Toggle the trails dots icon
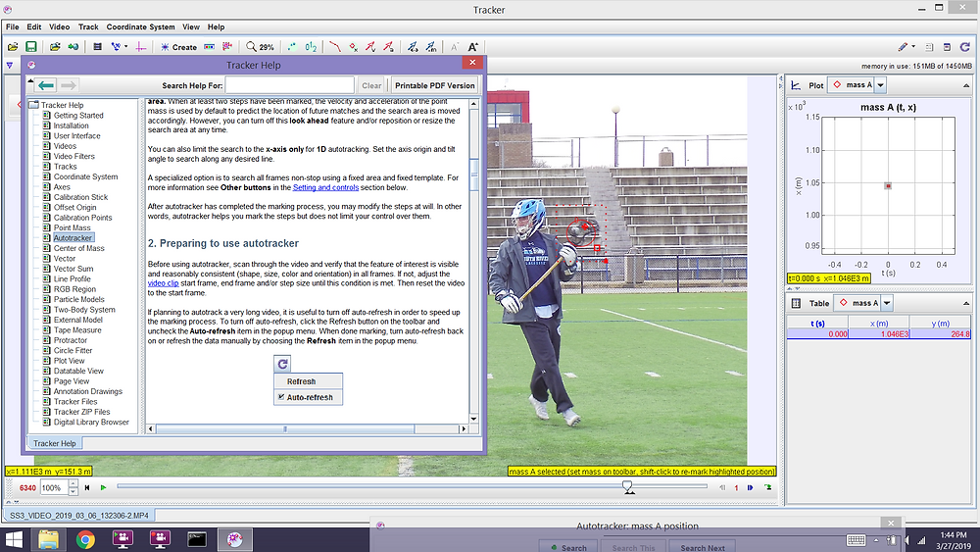This screenshot has width=980, height=552. click(x=292, y=47)
